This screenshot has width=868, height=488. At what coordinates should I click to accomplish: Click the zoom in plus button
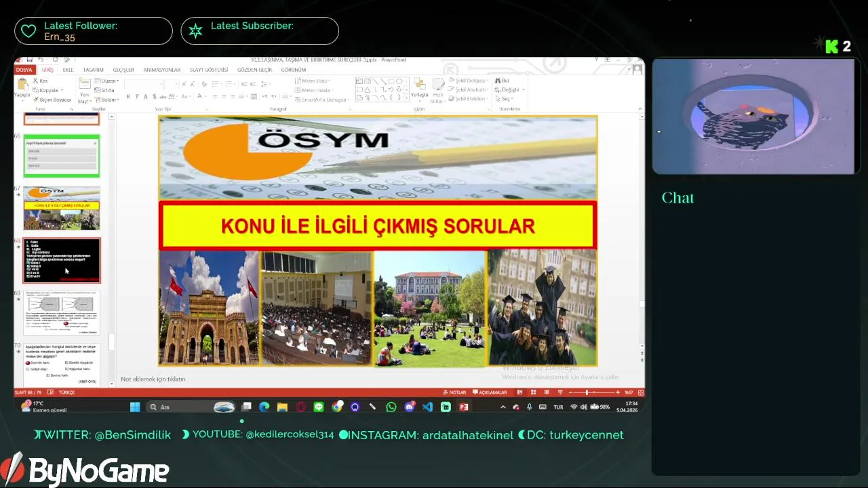click(618, 392)
